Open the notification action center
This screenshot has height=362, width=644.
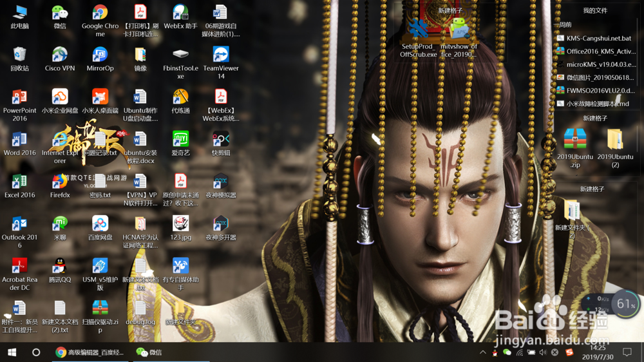(627, 352)
